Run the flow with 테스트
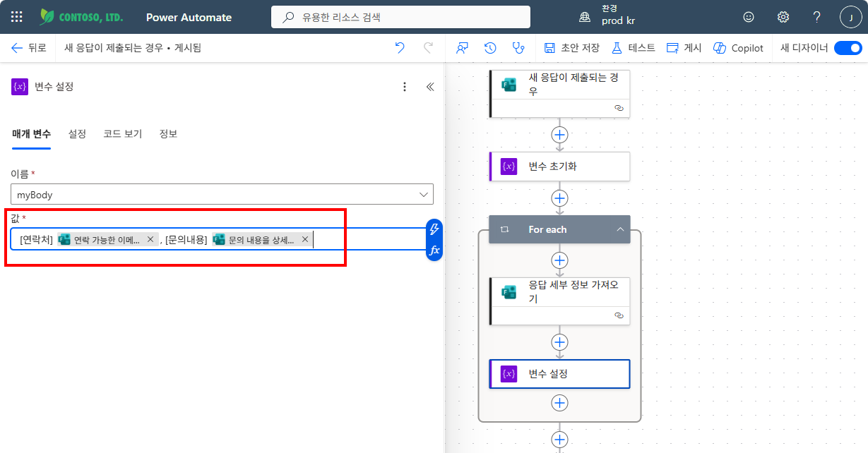This screenshot has height=453, width=868. tap(633, 48)
